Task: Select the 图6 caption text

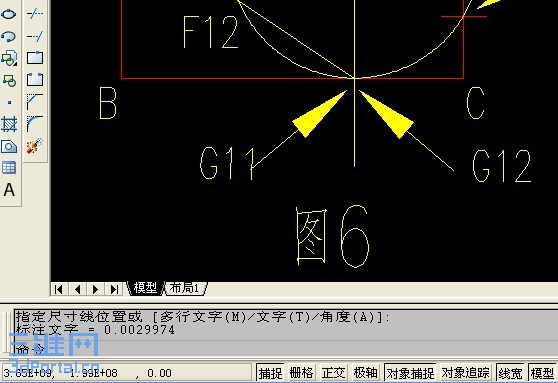Action: click(333, 236)
